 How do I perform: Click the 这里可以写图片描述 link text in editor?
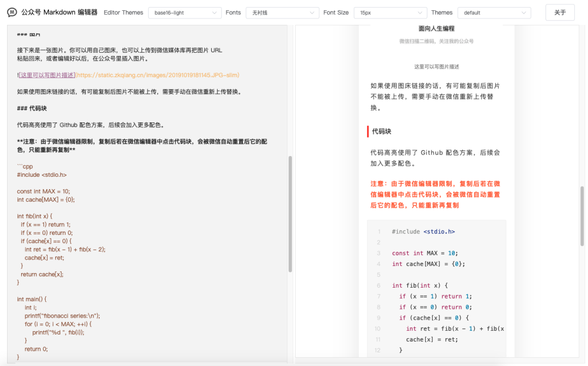(47, 75)
